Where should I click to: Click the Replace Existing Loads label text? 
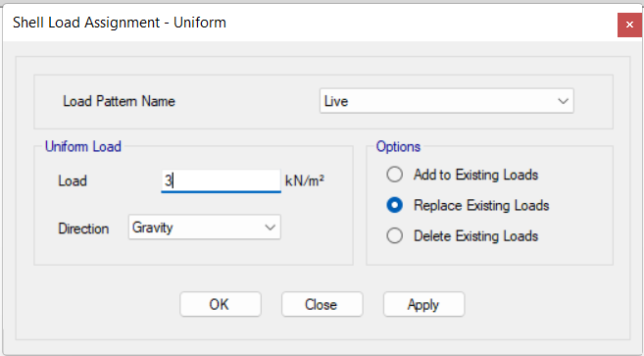tap(481, 206)
